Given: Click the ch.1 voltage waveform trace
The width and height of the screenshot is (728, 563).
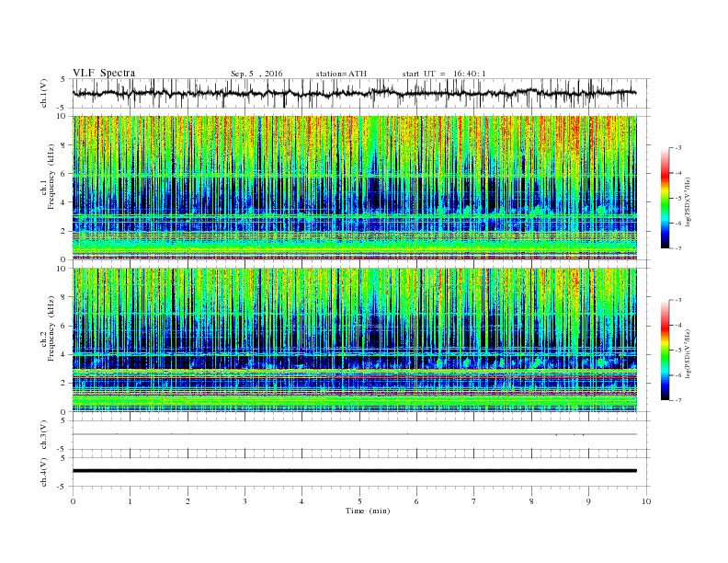Looking at the screenshot, I should [354, 93].
